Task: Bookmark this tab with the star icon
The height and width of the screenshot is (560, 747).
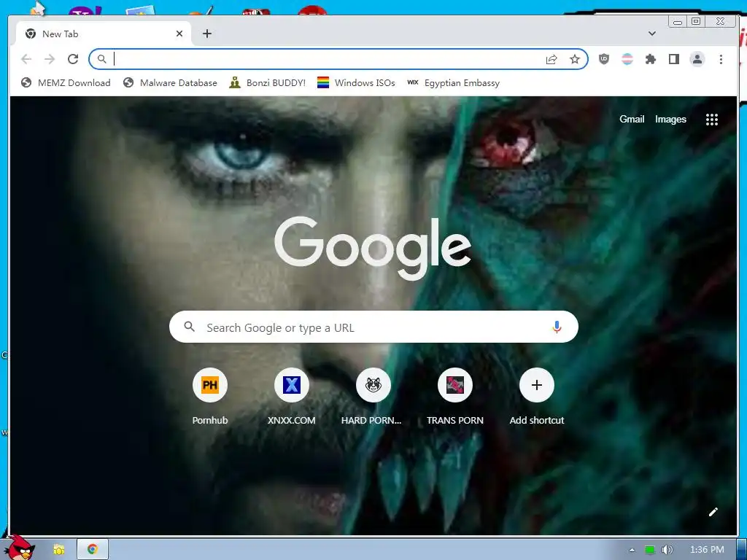Action: point(575,59)
